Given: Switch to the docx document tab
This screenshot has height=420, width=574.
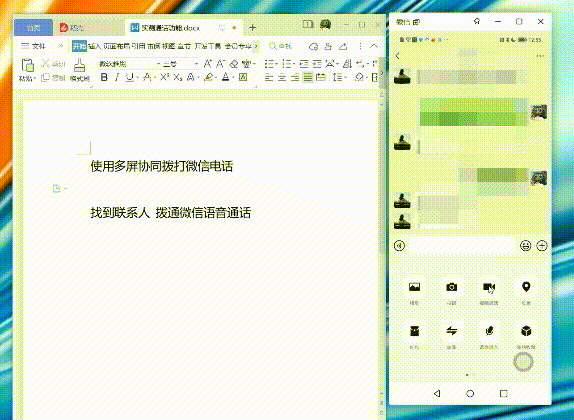Looking at the screenshot, I should pyautogui.click(x=183, y=27).
